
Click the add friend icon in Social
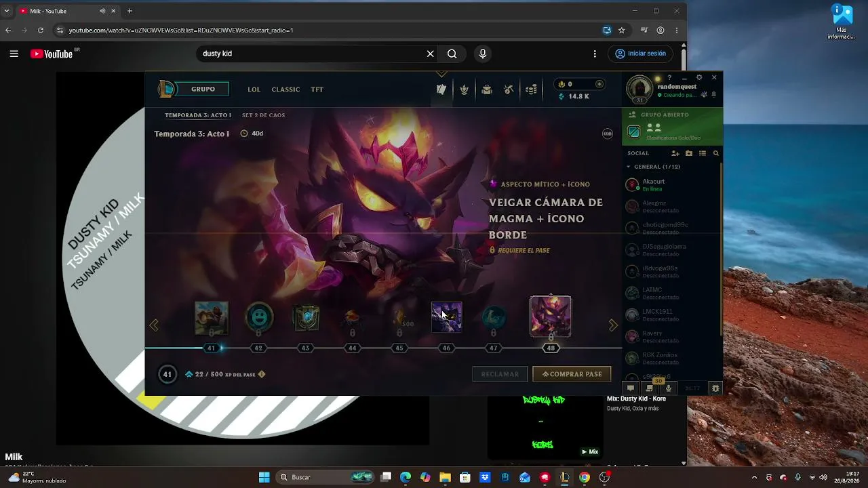675,154
